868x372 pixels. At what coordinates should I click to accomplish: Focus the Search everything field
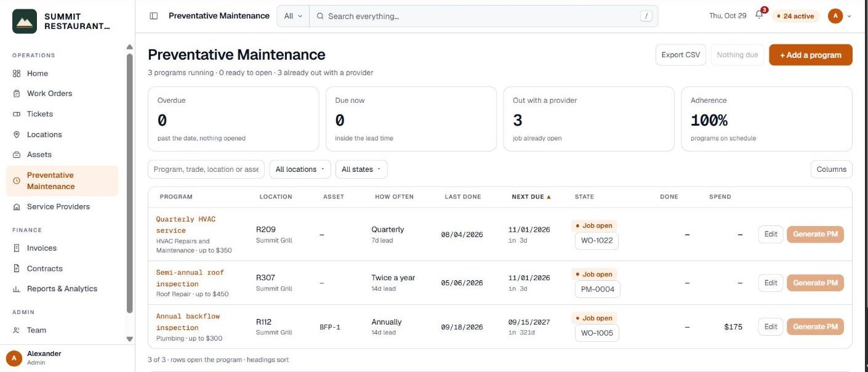pos(483,16)
